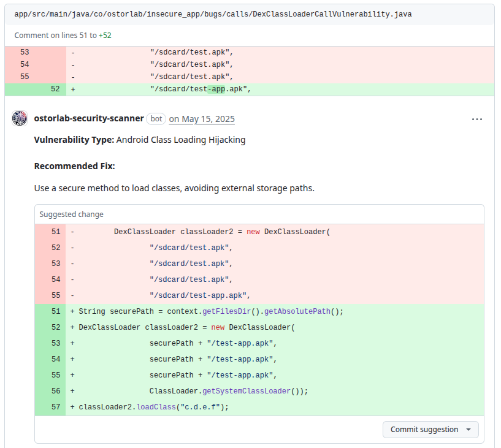
Task: Open ostorlab-security-scanner avatar image
Action: point(20,118)
